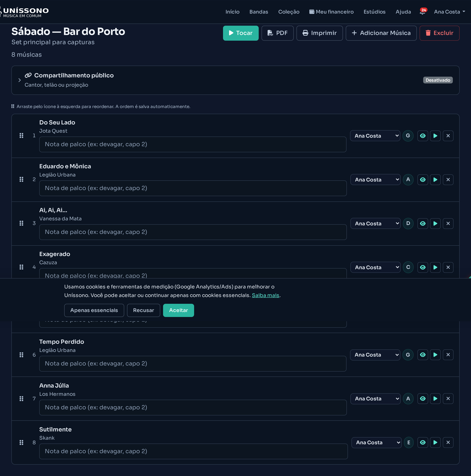Focus the stage note field for Do Seu Lado
The width and height of the screenshot is (471, 476).
[x=193, y=144]
